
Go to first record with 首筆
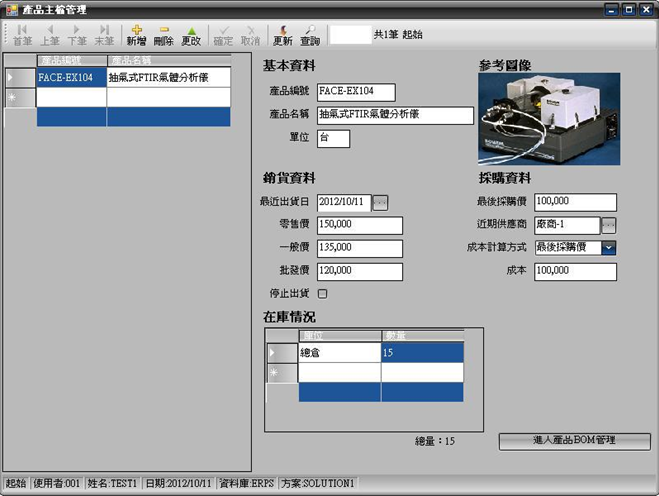22,35
